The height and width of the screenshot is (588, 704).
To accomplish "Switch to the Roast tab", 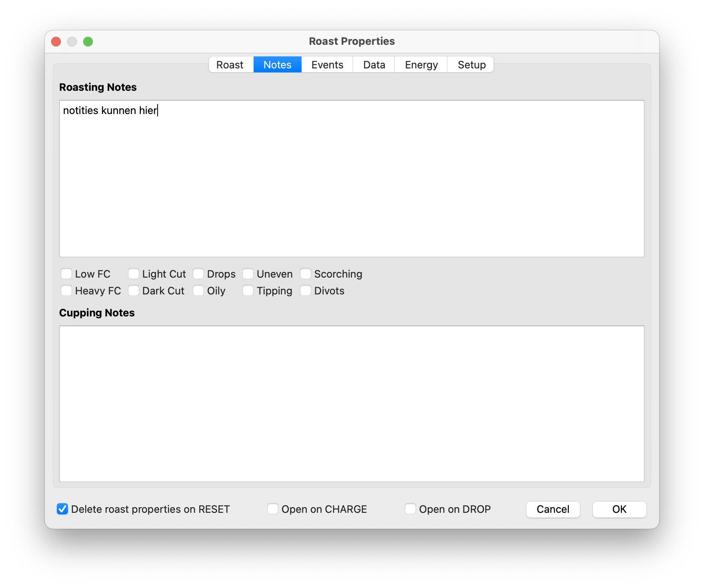I will tap(230, 65).
